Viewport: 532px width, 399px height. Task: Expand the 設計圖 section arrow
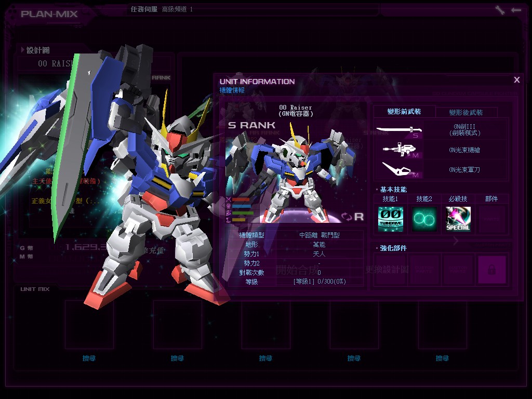tap(22, 50)
